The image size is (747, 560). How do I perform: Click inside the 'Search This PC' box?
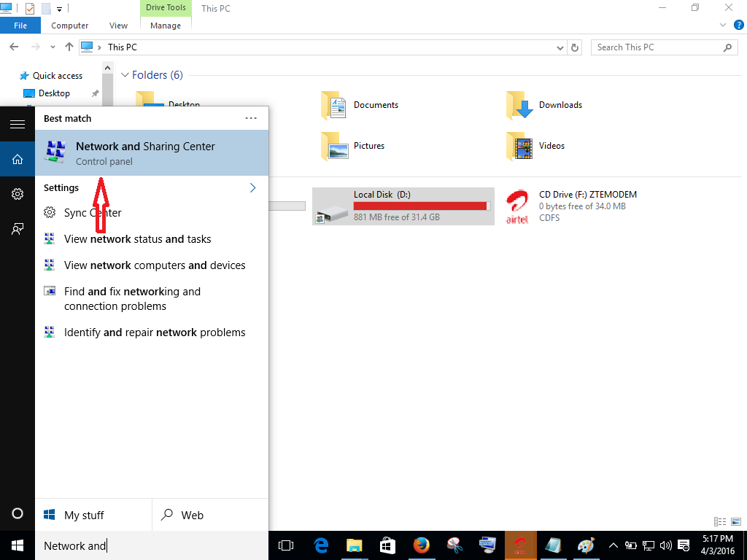coord(657,47)
